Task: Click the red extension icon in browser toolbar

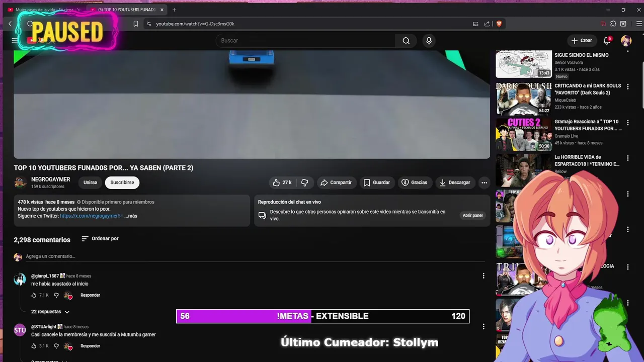Action: point(603,24)
